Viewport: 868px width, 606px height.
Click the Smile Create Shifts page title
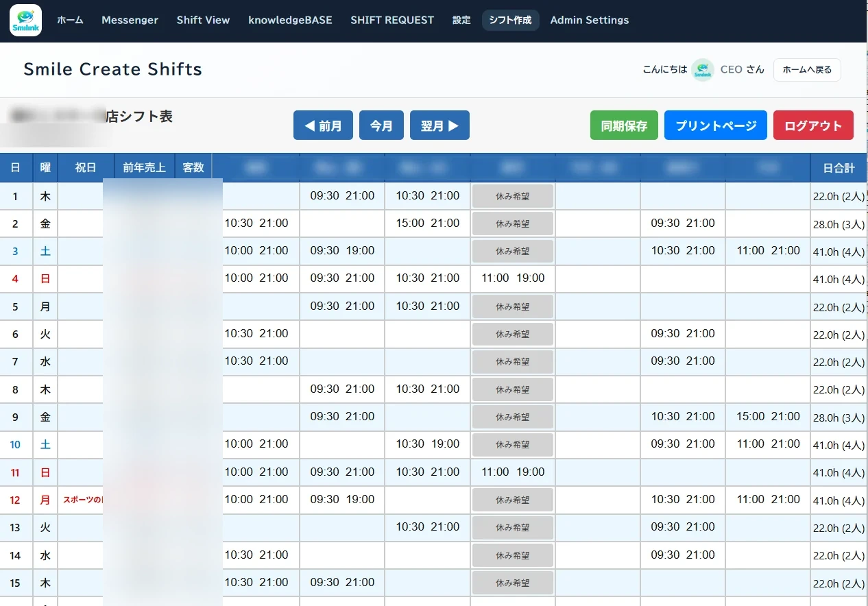[112, 69]
